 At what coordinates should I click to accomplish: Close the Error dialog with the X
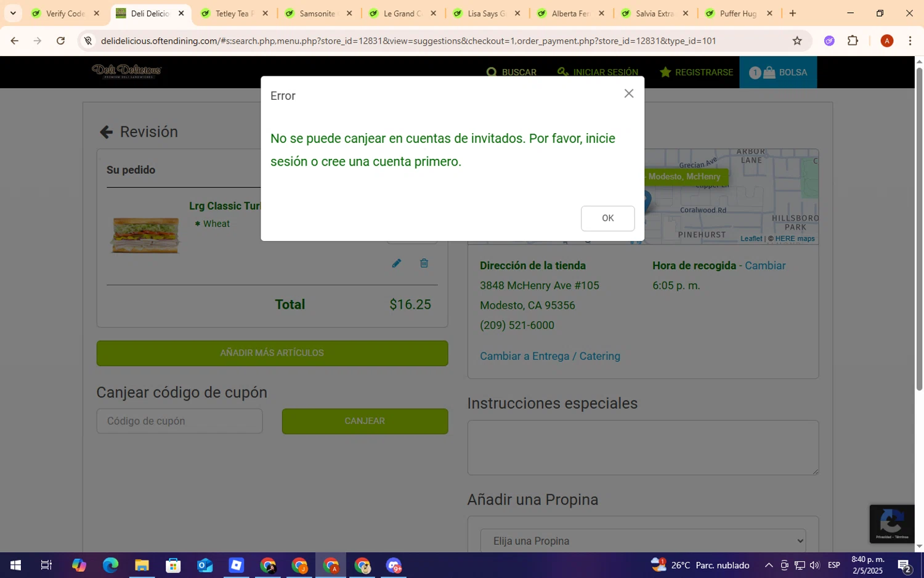pos(628,94)
